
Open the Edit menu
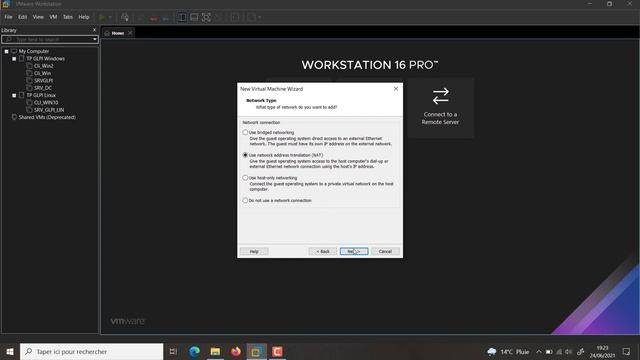tap(22, 17)
